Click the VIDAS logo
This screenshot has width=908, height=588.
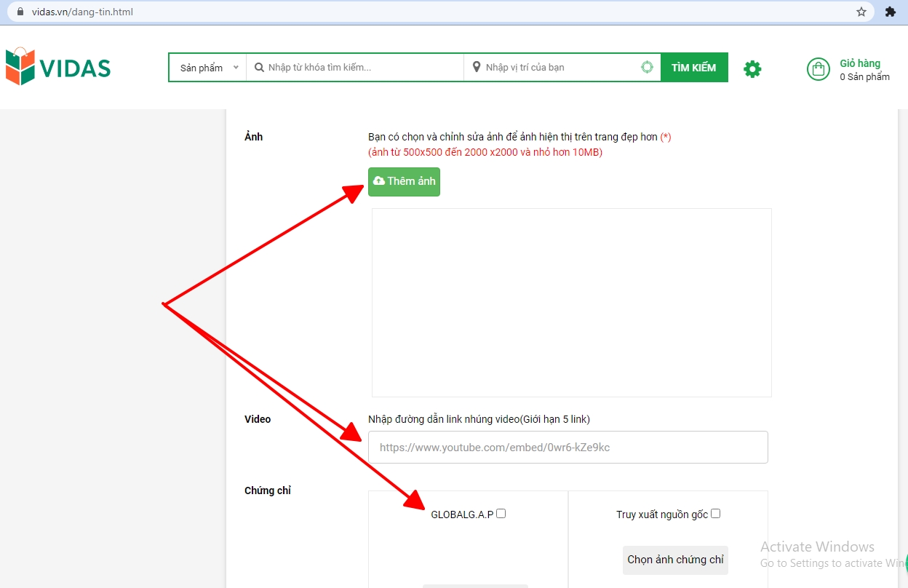point(58,67)
